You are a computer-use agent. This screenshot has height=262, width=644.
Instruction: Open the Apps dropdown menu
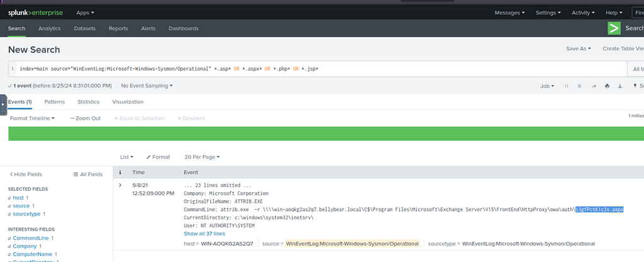click(x=85, y=13)
